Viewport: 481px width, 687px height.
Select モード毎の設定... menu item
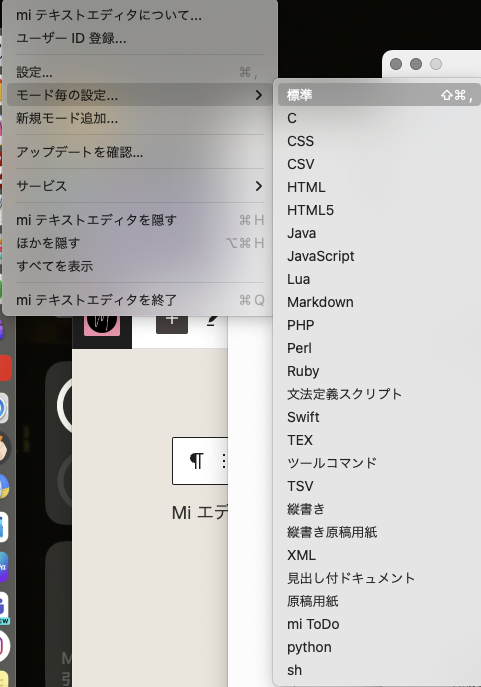click(x=140, y=95)
